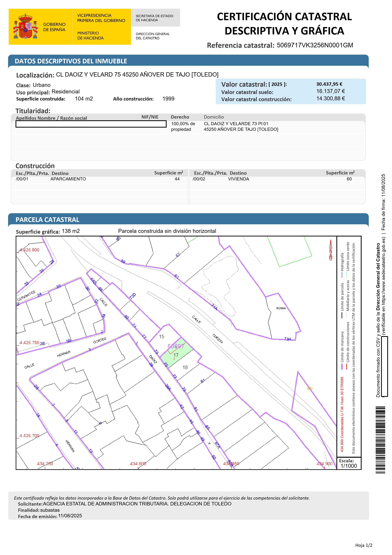Screen dimensions: 392x555
Task: Click the Valor catastral 30.437,95 € amount
Action: point(329,84)
